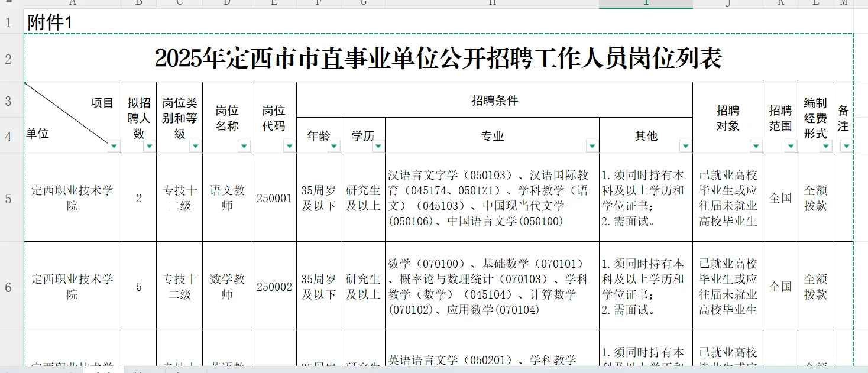Expand the filter dropdown on 拟招聘人数 column
Screen dimensions: 868x373
[x=149, y=146]
